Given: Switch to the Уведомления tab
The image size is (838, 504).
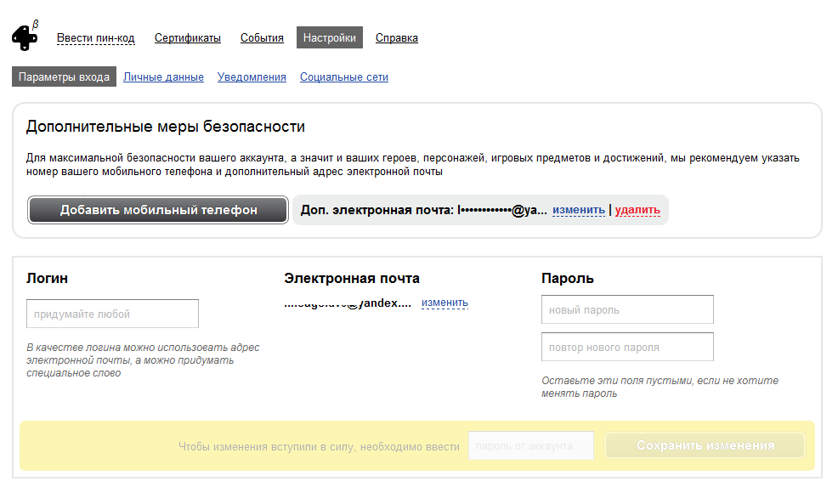Looking at the screenshot, I should tap(252, 77).
